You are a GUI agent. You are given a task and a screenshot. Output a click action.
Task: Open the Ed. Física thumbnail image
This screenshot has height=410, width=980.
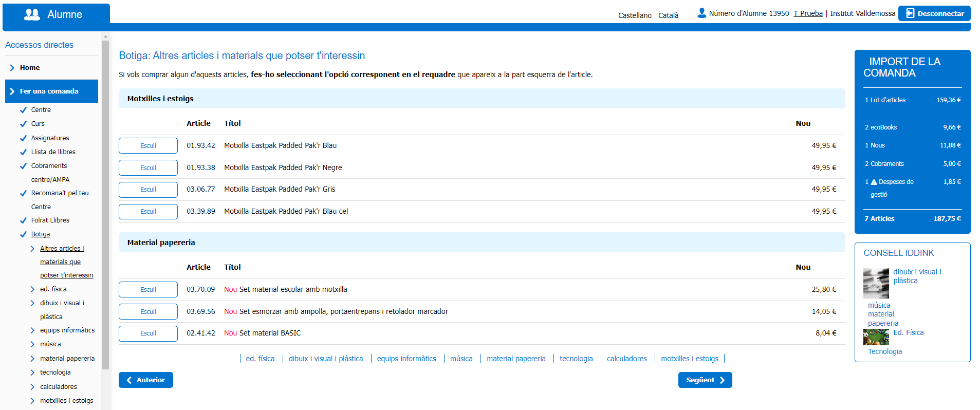876,337
